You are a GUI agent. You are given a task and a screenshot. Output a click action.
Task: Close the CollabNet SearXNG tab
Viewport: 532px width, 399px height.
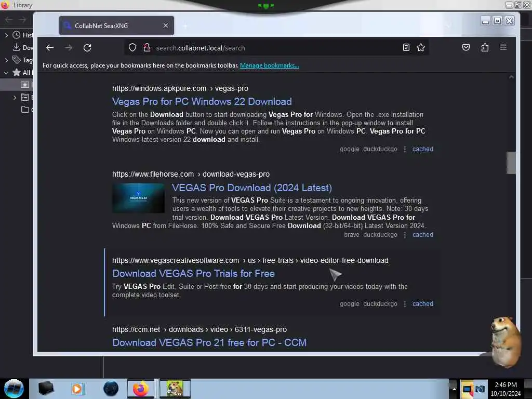coord(166,26)
